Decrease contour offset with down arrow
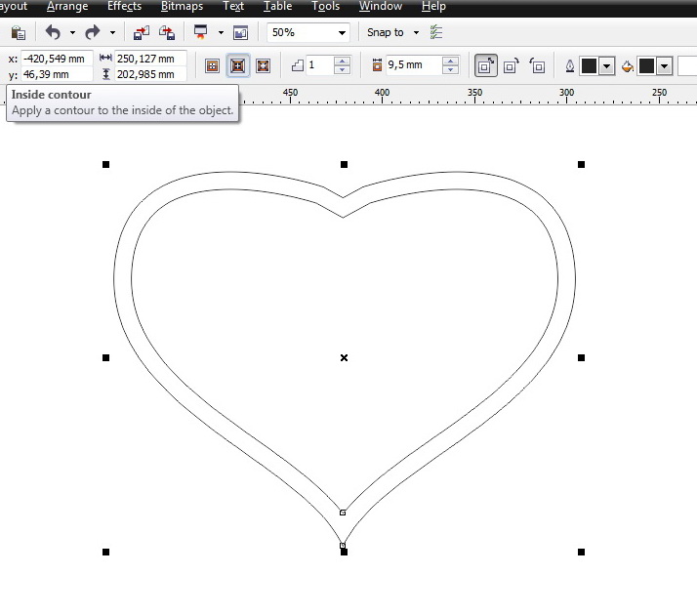Screen dimensions: 697x616 coord(450,69)
